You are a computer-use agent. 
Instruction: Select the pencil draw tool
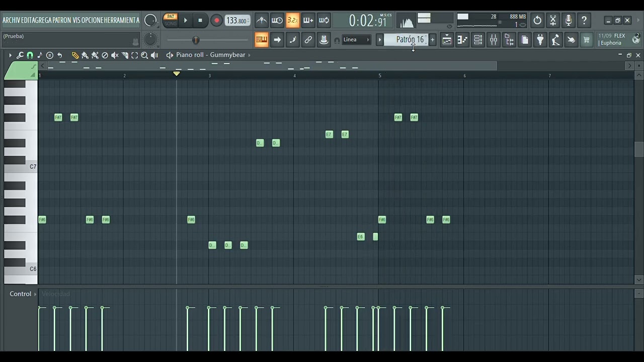coord(75,55)
